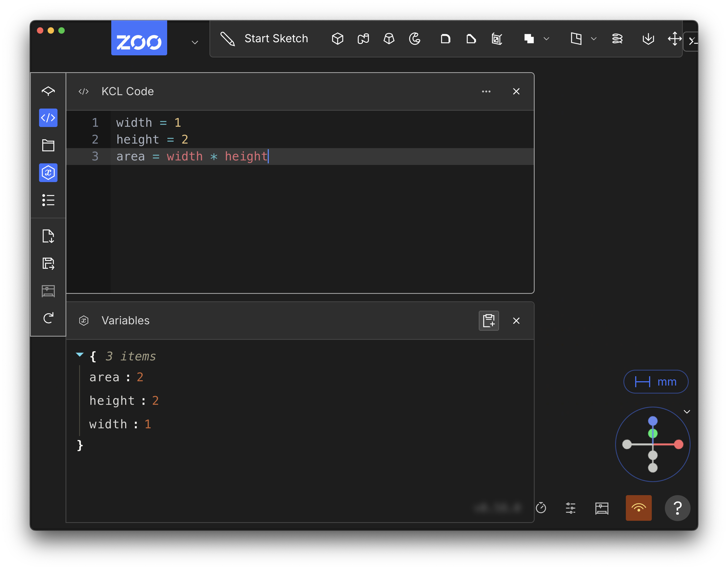Viewport: 728px width, 570px height.
Task: Toggle the Logs list pane sidebar button
Action: [48, 200]
